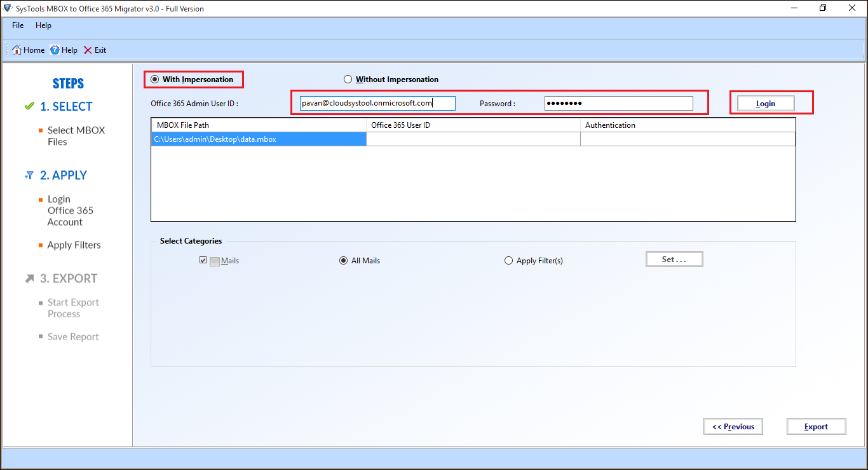868x470 pixels.
Task: Click the green checkmark beside 1. SELECT
Action: coord(29,106)
